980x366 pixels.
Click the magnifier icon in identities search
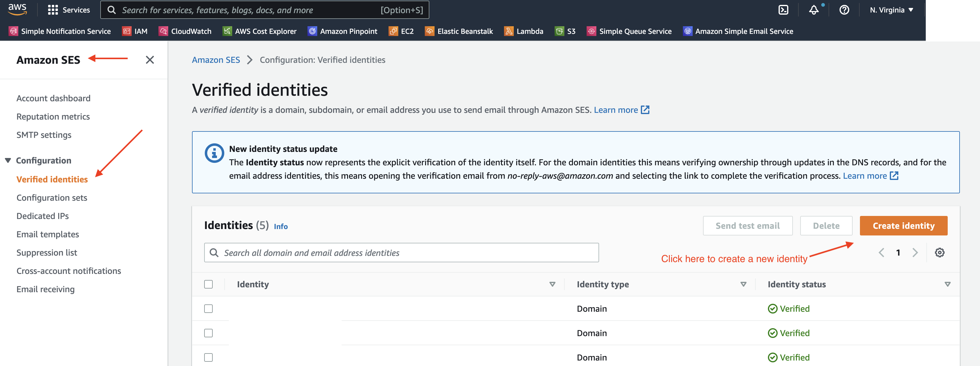pos(214,253)
